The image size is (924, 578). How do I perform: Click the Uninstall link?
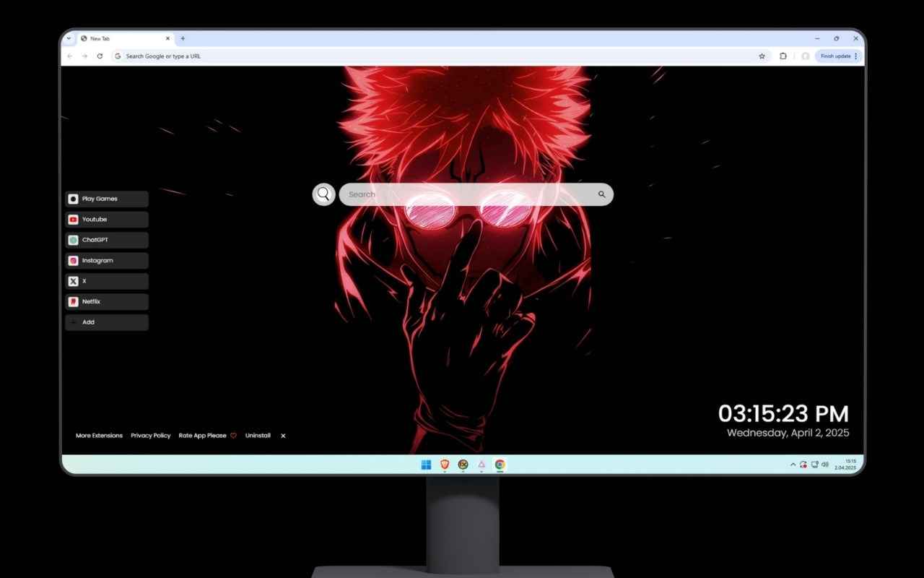258,436
